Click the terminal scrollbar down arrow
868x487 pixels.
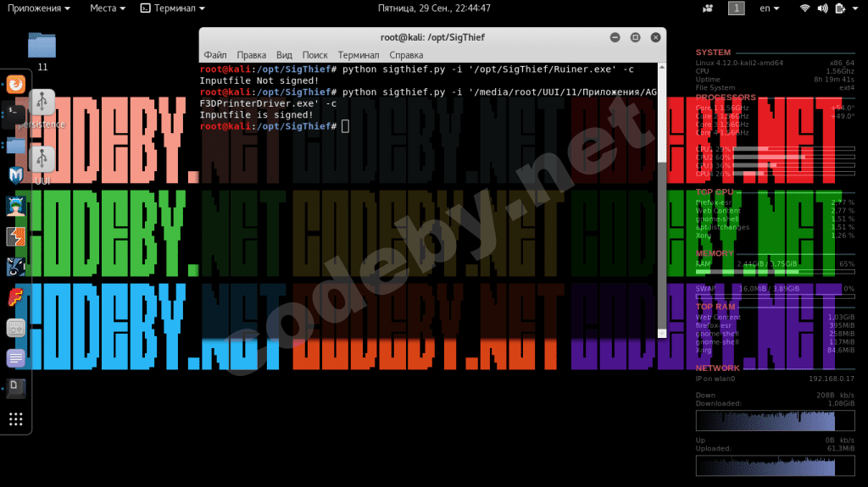tap(661, 333)
